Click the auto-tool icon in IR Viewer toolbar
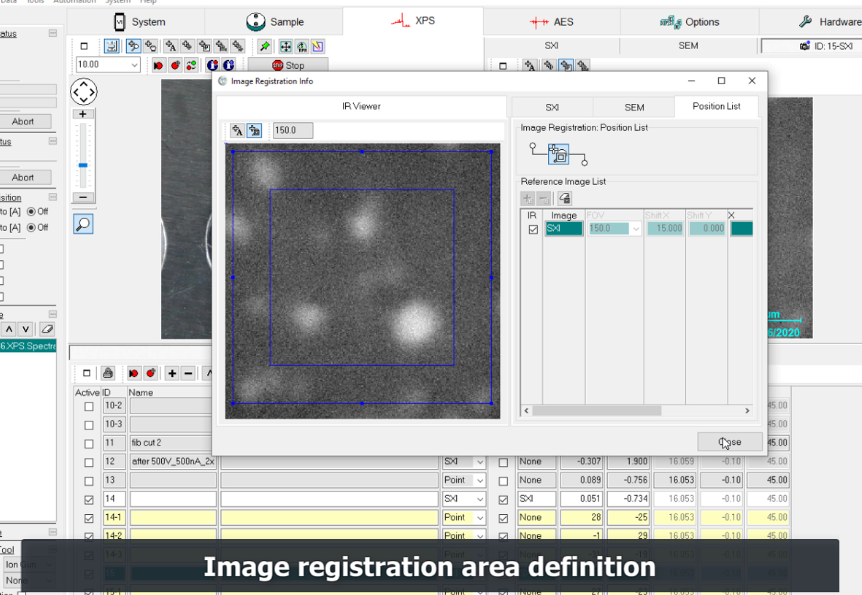 tap(237, 130)
